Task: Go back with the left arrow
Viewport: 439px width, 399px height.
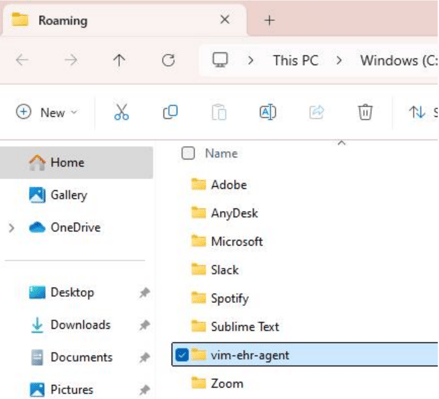Action: pyautogui.click(x=22, y=60)
